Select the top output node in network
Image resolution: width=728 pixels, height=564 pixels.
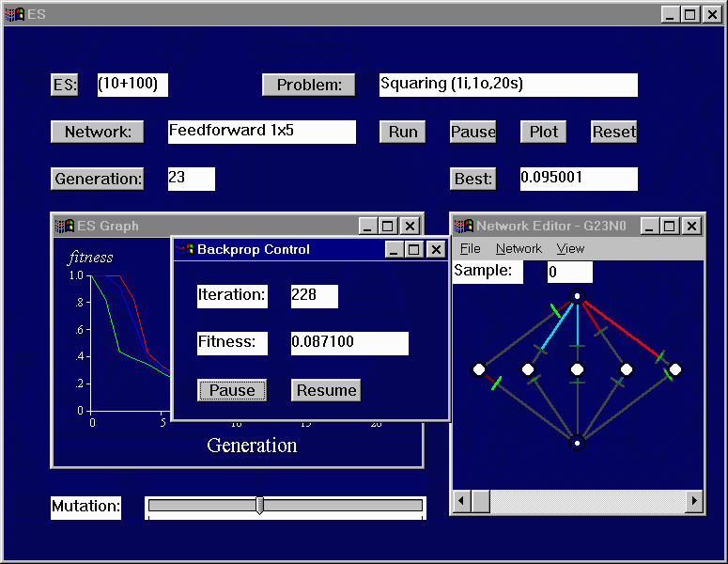point(578,296)
